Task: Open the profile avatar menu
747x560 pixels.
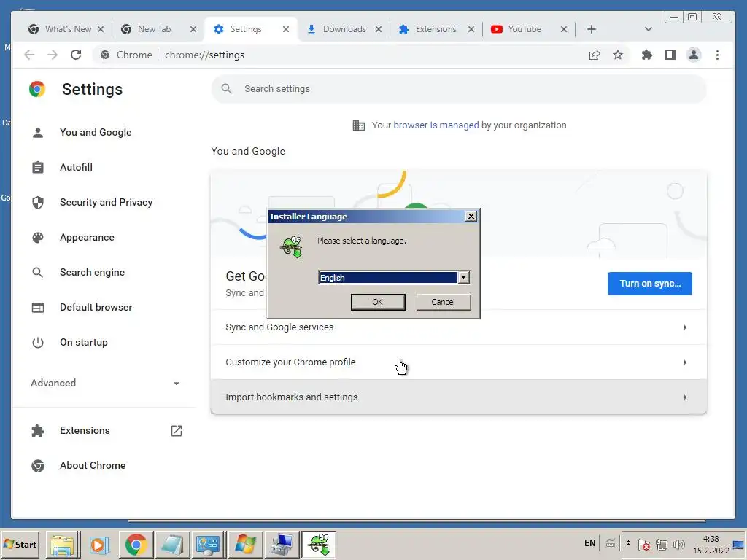Action: 694,55
